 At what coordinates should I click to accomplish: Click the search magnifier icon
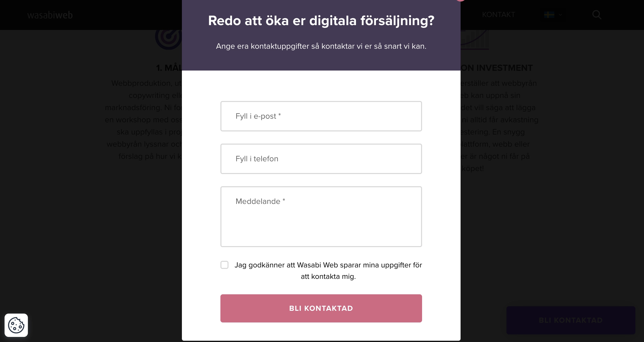(x=597, y=15)
